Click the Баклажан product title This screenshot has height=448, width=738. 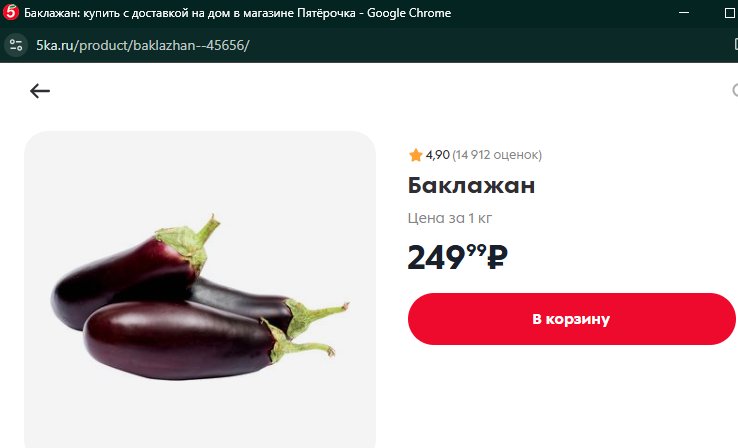coord(471,185)
